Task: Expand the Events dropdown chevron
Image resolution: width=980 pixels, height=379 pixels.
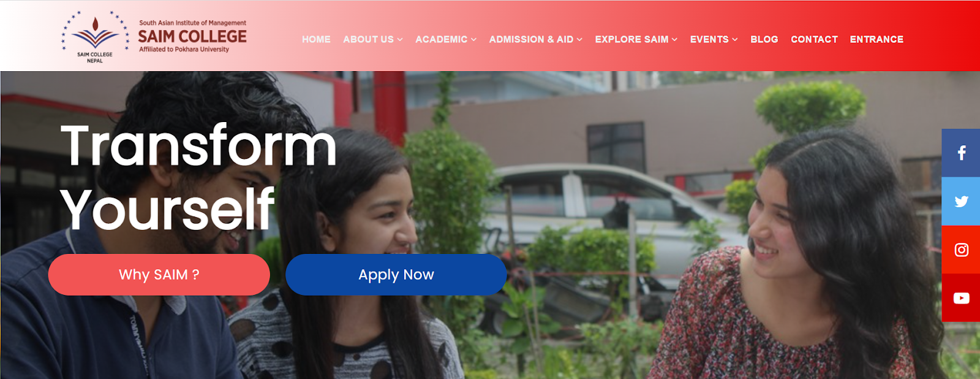Action: (735, 39)
